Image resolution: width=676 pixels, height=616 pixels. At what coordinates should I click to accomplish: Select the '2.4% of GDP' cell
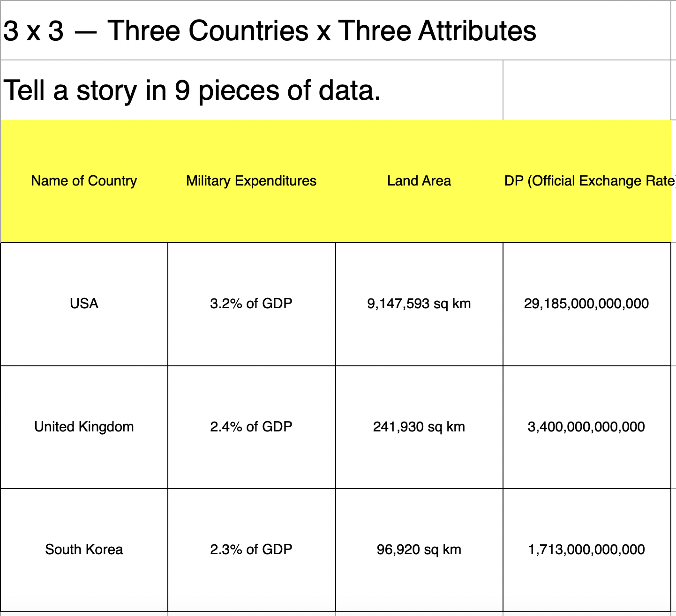coord(251,427)
